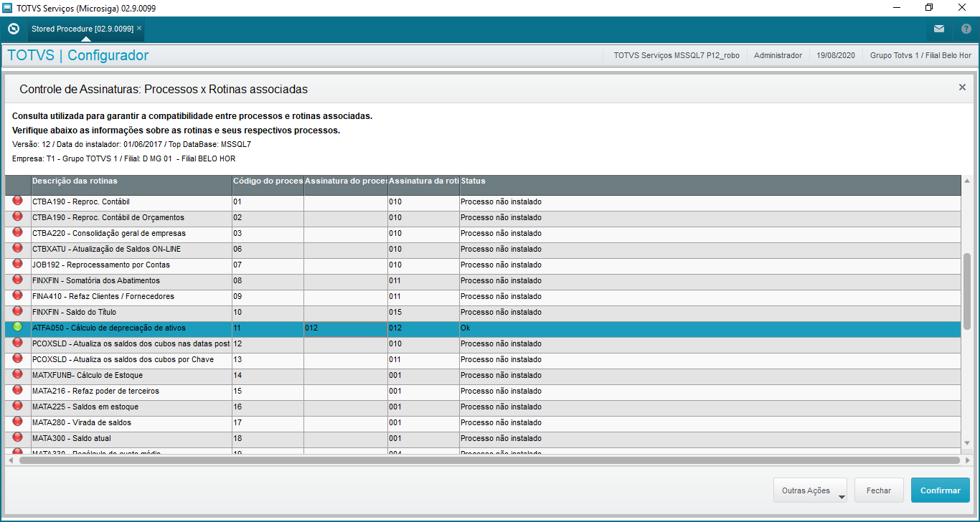Sort by Descrição das rotinas column header
Viewport: 980px width, 522px height.
(x=131, y=184)
